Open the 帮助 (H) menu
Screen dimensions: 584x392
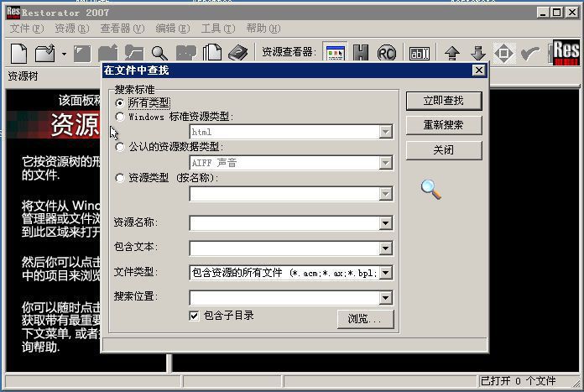pyautogui.click(x=263, y=29)
